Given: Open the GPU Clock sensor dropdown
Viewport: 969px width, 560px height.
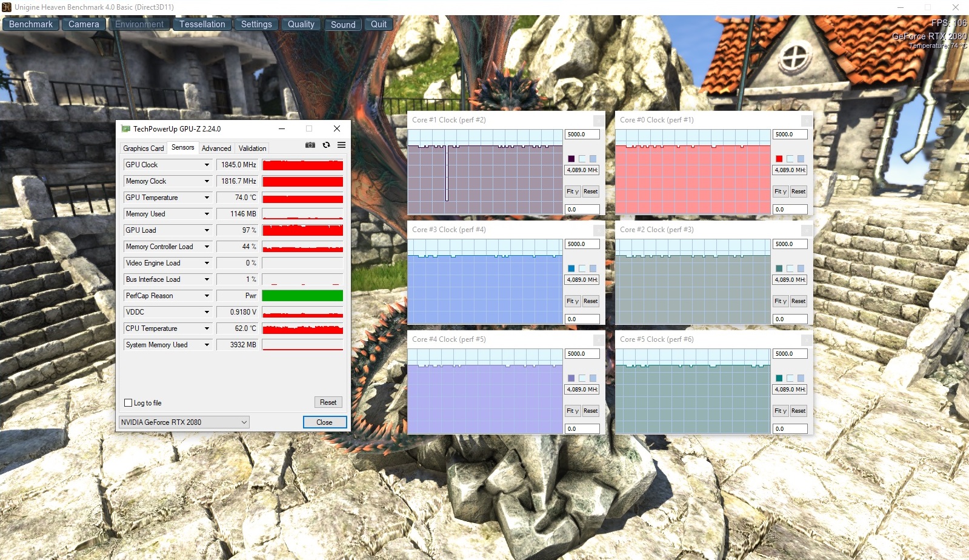Looking at the screenshot, I should click(x=207, y=165).
